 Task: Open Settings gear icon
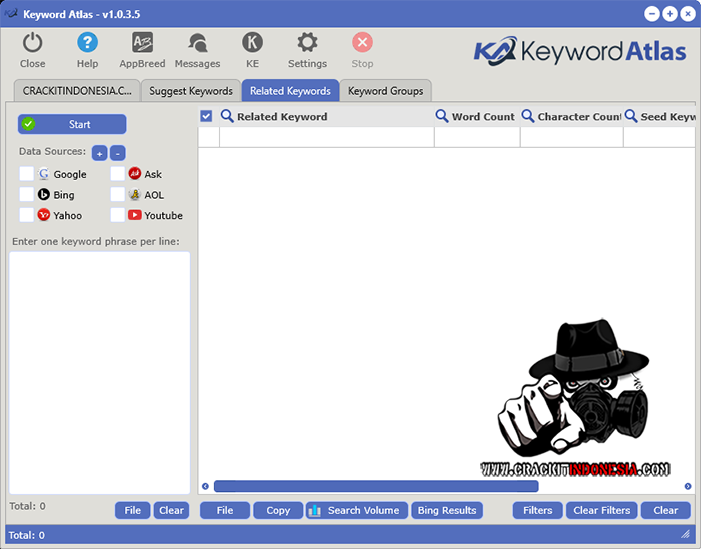point(307,43)
